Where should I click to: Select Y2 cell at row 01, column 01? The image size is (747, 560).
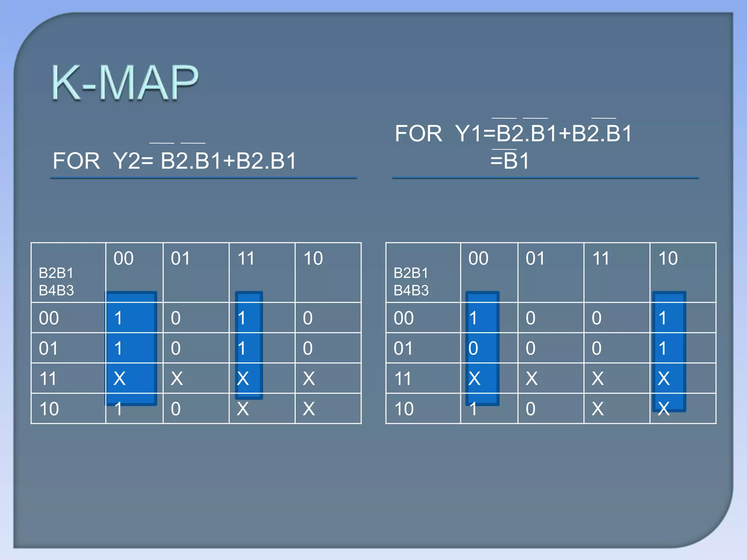click(x=196, y=348)
